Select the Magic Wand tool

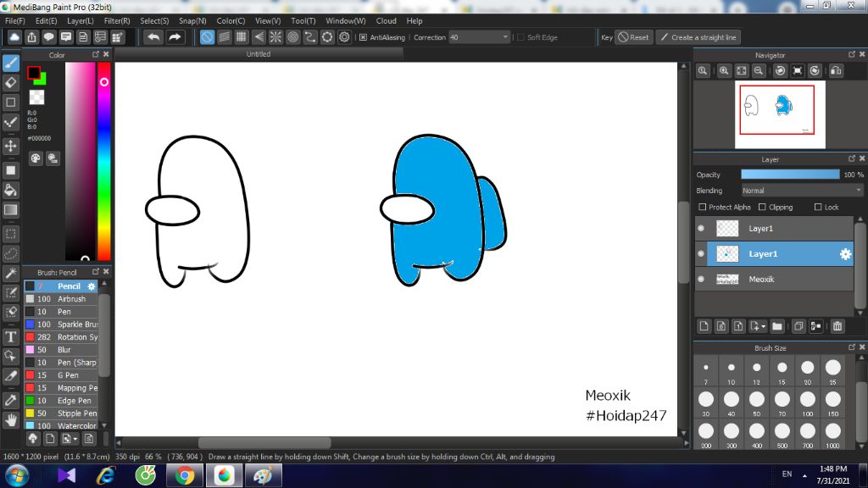(10, 274)
